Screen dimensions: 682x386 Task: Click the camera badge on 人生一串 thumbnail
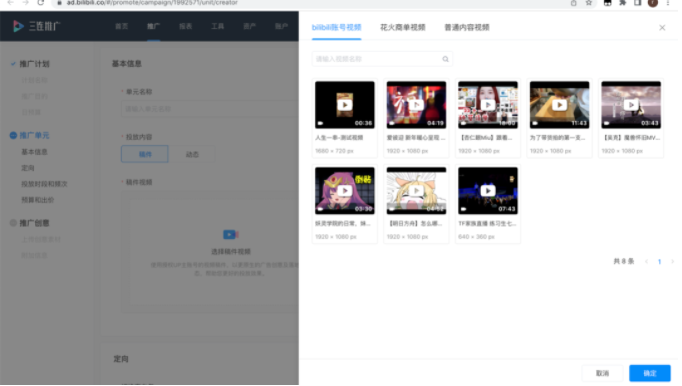pos(321,123)
